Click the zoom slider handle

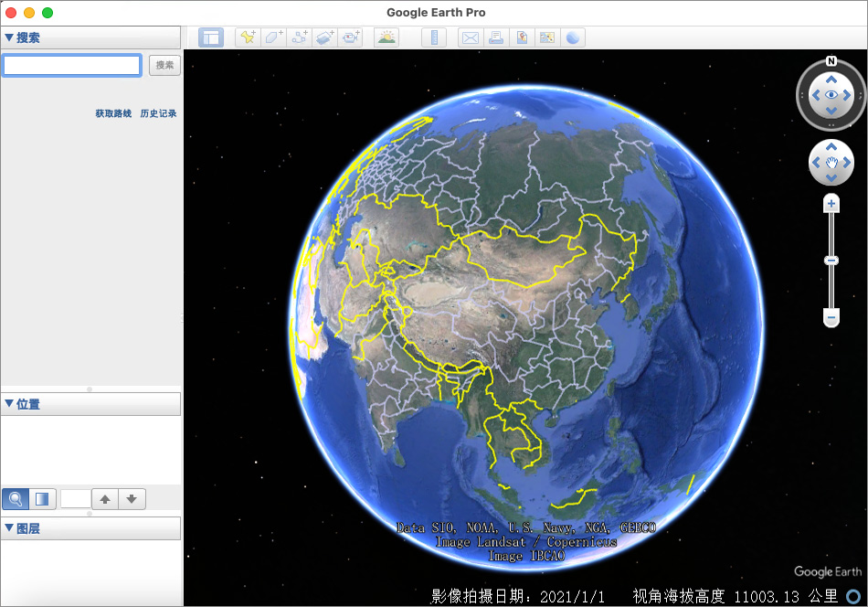(x=831, y=261)
